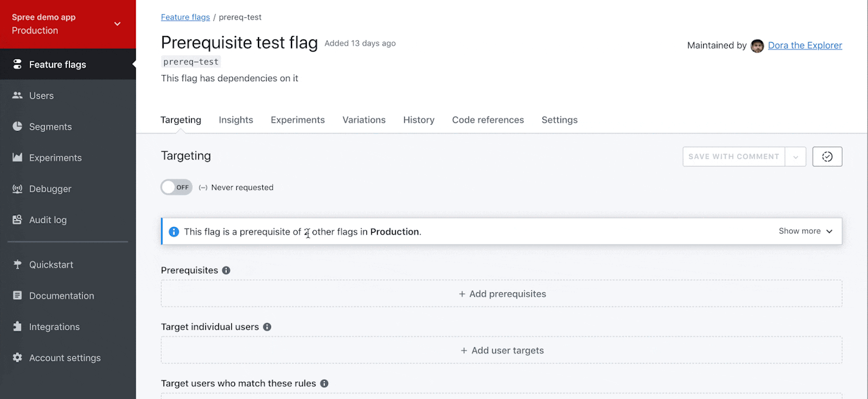Click the Integrations puzzle icon
This screenshot has width=868, height=399.
click(17, 326)
